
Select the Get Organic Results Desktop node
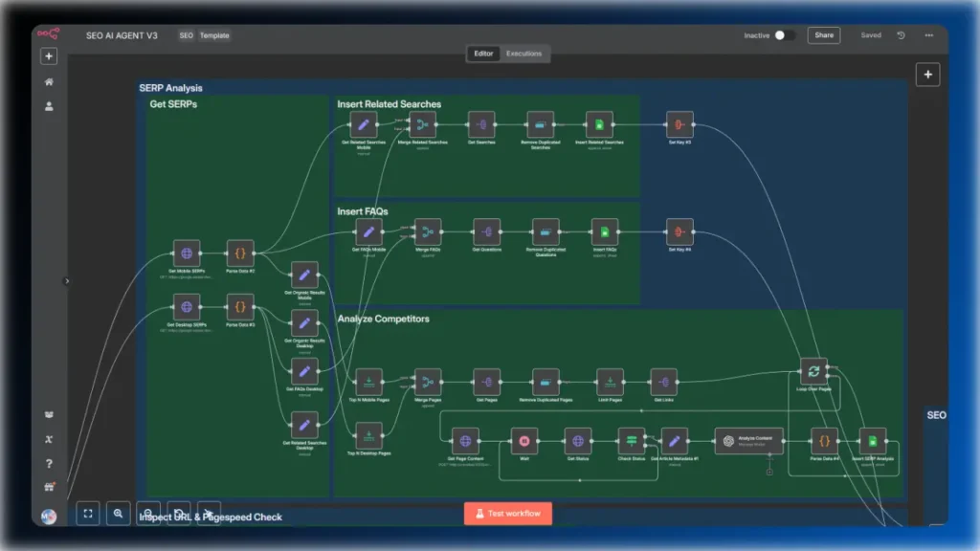click(304, 323)
